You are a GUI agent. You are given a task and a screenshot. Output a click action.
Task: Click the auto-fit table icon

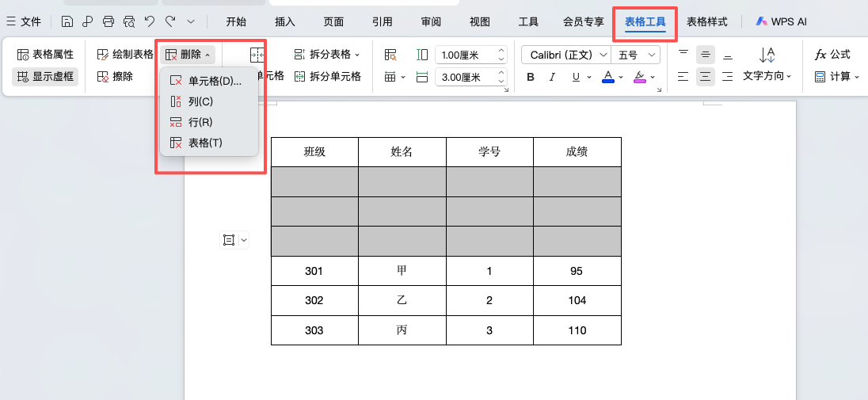[390, 55]
